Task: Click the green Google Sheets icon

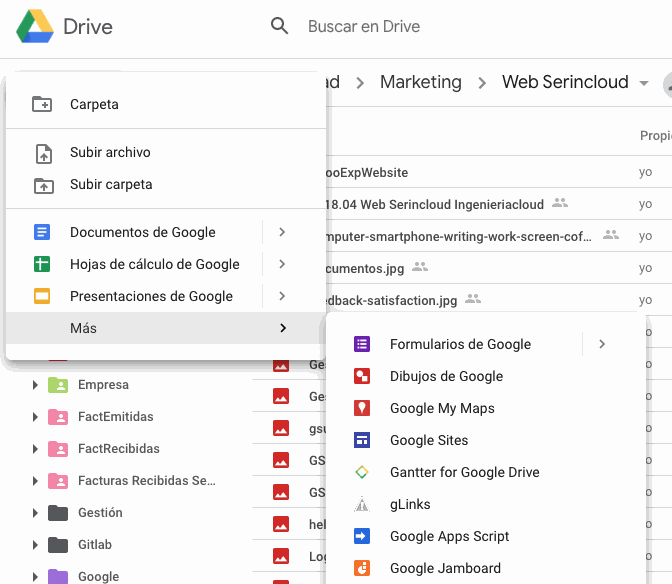Action: point(42,264)
